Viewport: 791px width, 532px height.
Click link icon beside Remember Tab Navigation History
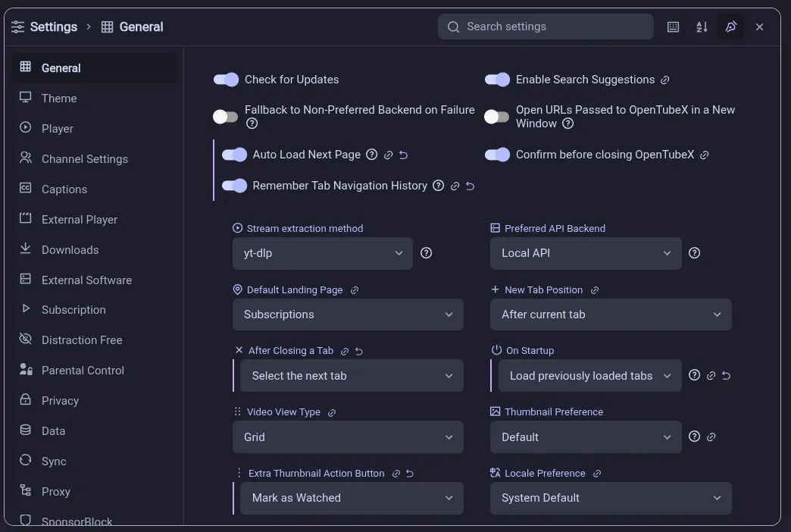pos(455,186)
